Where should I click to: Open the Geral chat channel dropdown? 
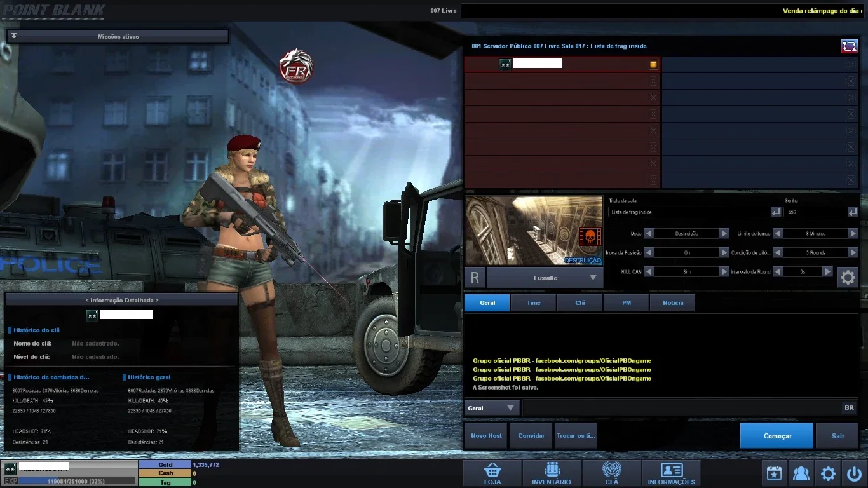pyautogui.click(x=492, y=408)
